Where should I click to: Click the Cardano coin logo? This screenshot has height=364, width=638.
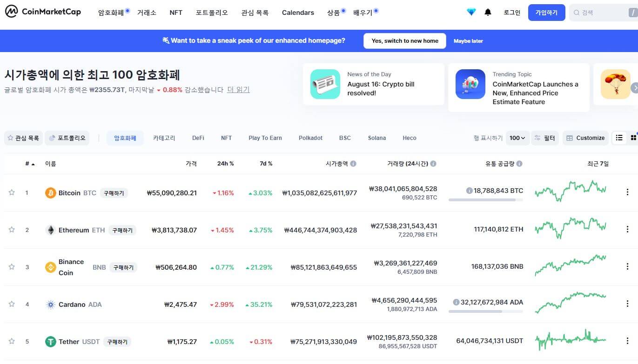[x=50, y=304]
